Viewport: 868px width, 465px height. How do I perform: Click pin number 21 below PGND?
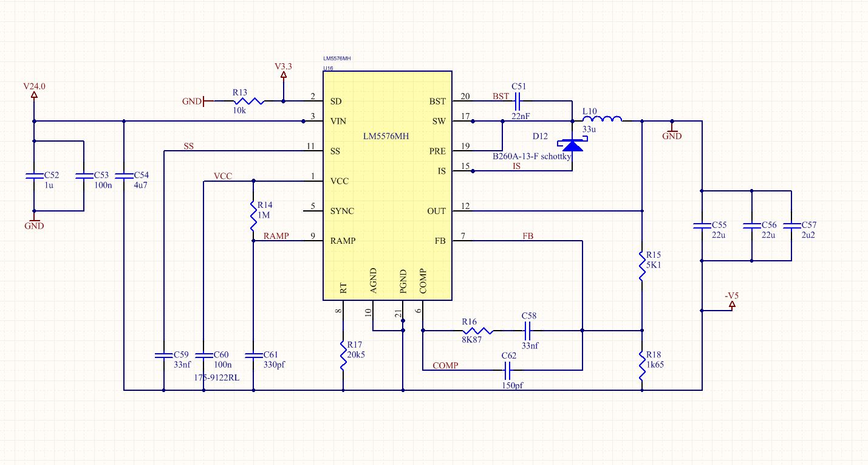[398, 314]
